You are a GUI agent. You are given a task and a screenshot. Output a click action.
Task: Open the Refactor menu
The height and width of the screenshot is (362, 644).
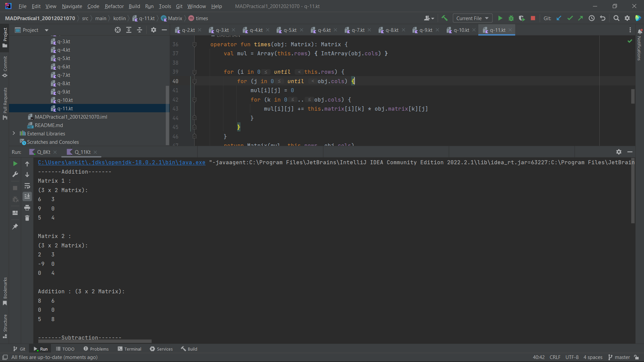(x=114, y=6)
